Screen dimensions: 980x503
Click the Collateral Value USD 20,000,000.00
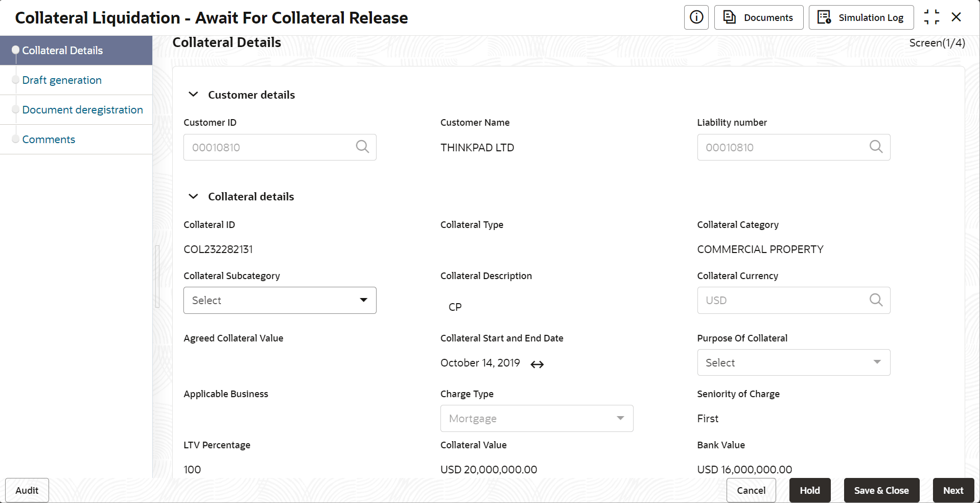tap(488, 470)
